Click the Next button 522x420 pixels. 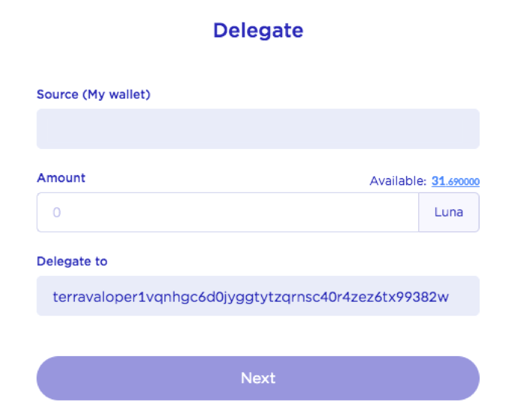[258, 378]
